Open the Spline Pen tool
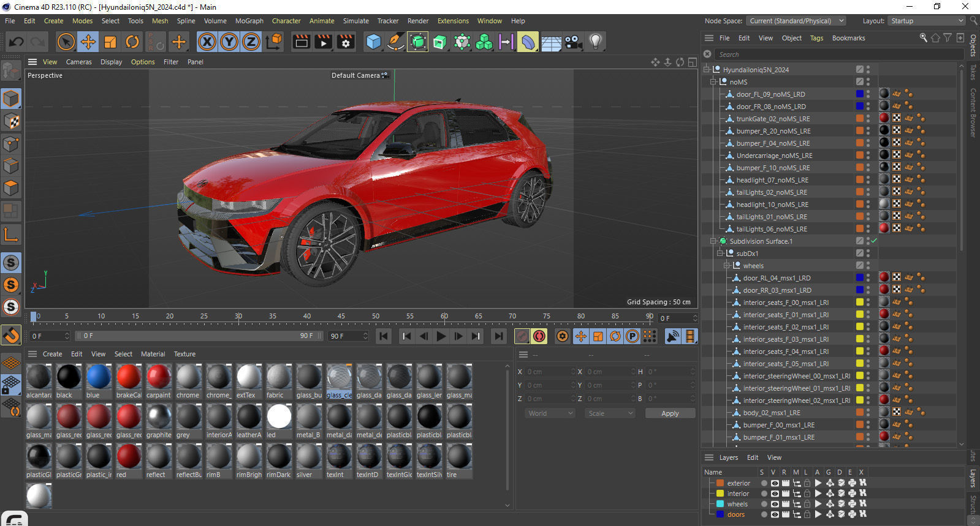This screenshot has height=526, width=980. coord(396,42)
